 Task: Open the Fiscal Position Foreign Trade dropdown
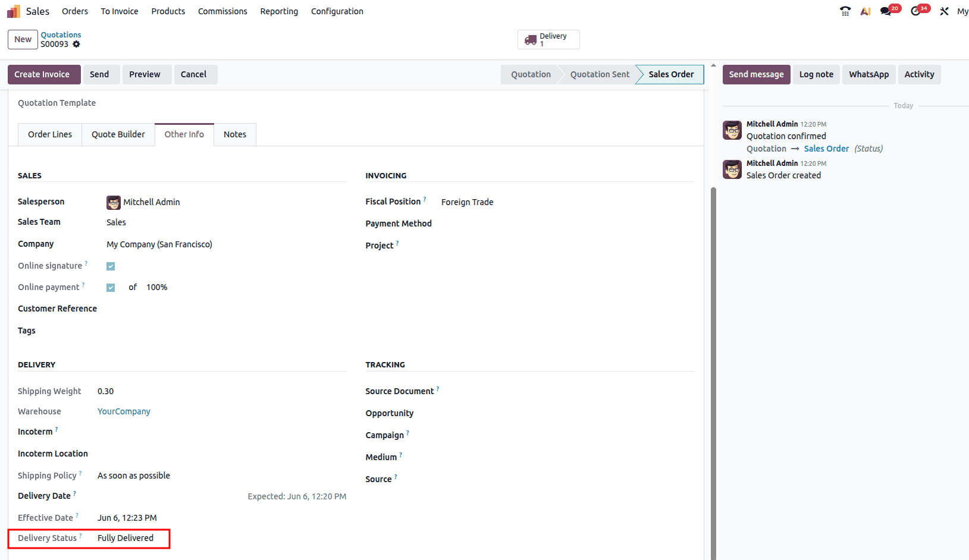coord(567,202)
